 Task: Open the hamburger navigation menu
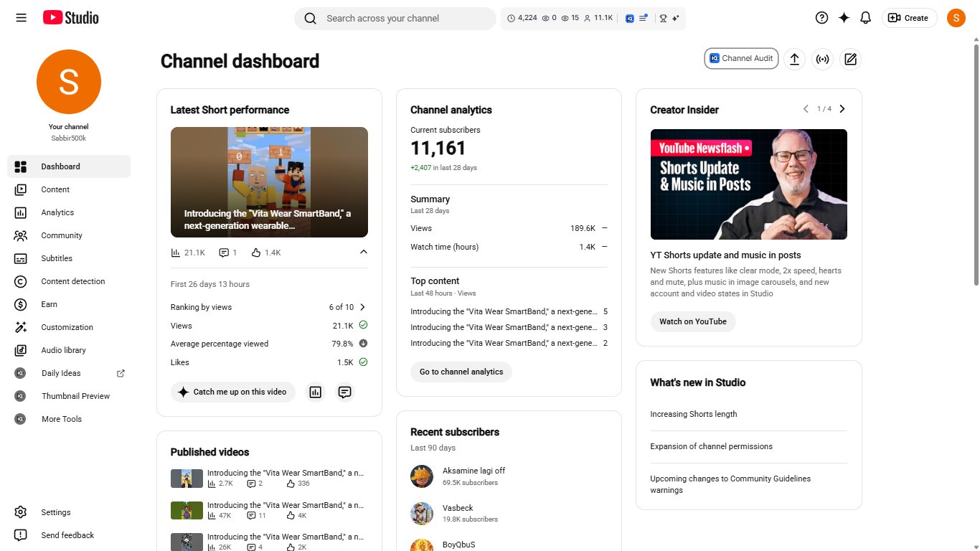tap(21, 18)
